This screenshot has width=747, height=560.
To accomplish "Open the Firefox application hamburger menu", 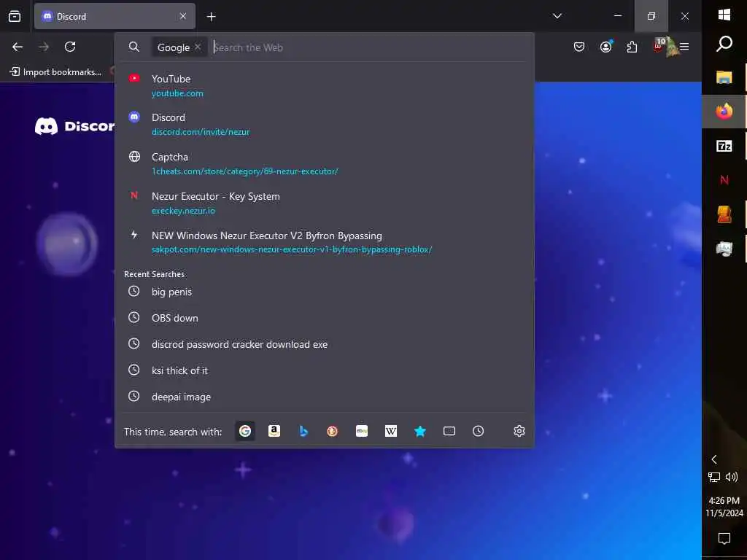I will (684, 47).
